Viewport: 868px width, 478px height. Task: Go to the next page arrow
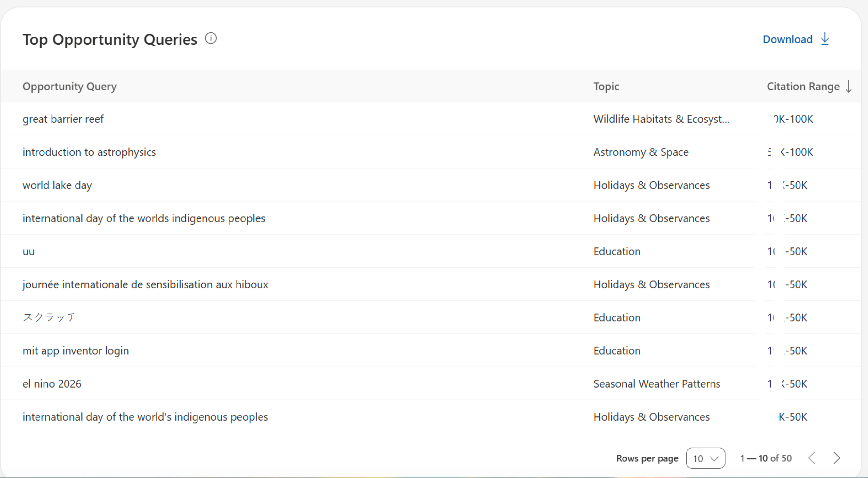coord(836,458)
